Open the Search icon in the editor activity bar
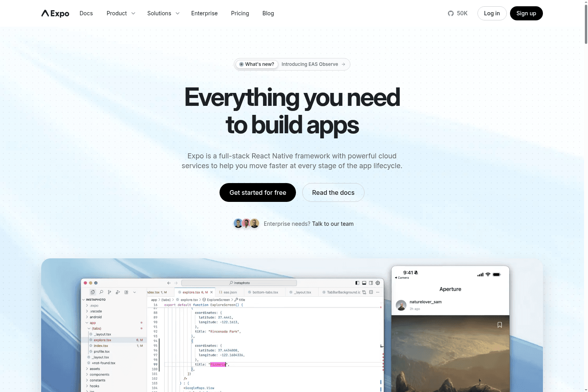Screen dimensions: 588x392 (101, 292)
